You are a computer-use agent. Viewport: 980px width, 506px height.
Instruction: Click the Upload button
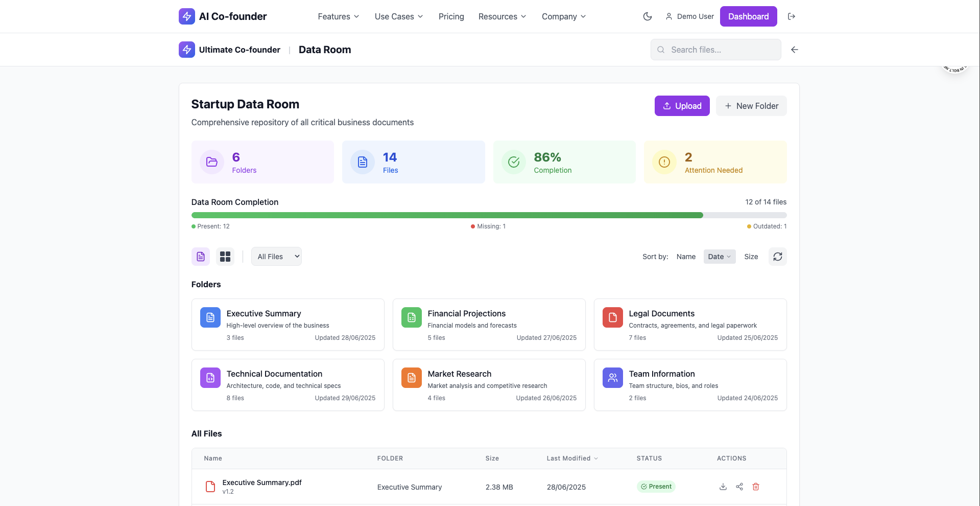(x=682, y=106)
